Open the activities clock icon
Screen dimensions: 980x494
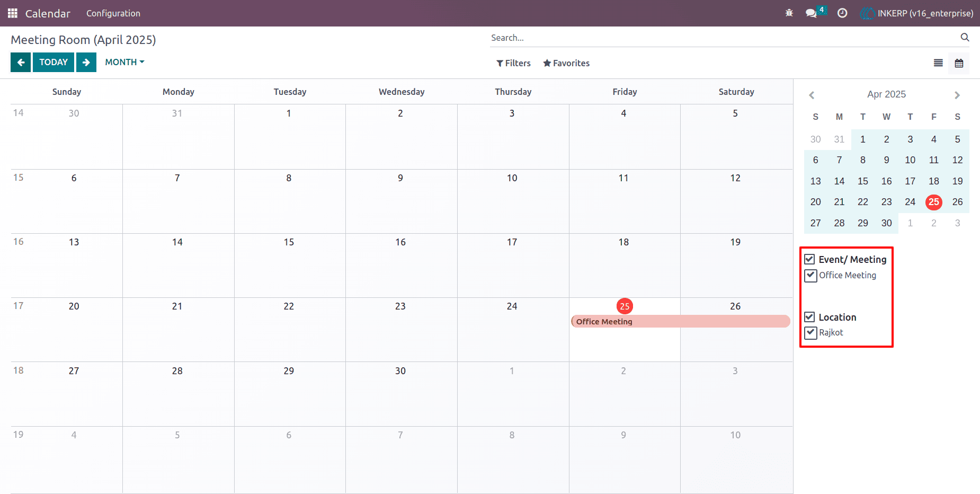pos(842,13)
